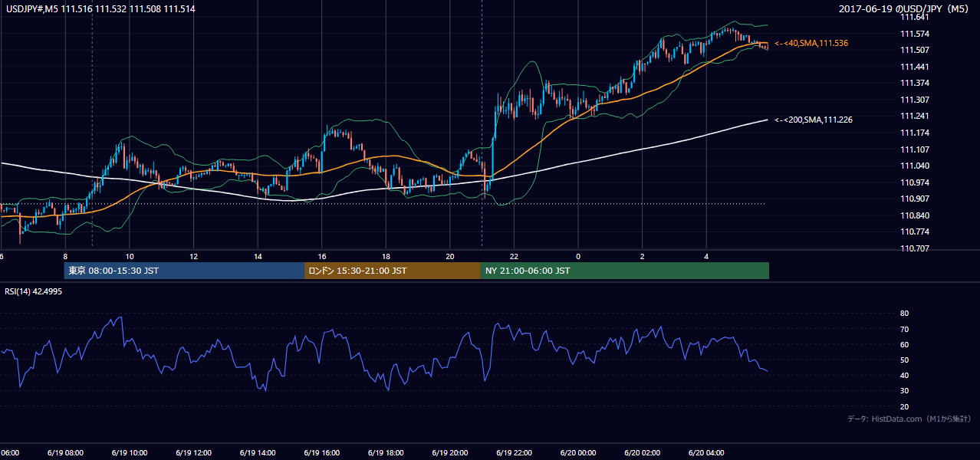Click price level 111.374 on axis
Image resolution: width=980 pixels, height=460 pixels.
pos(915,83)
